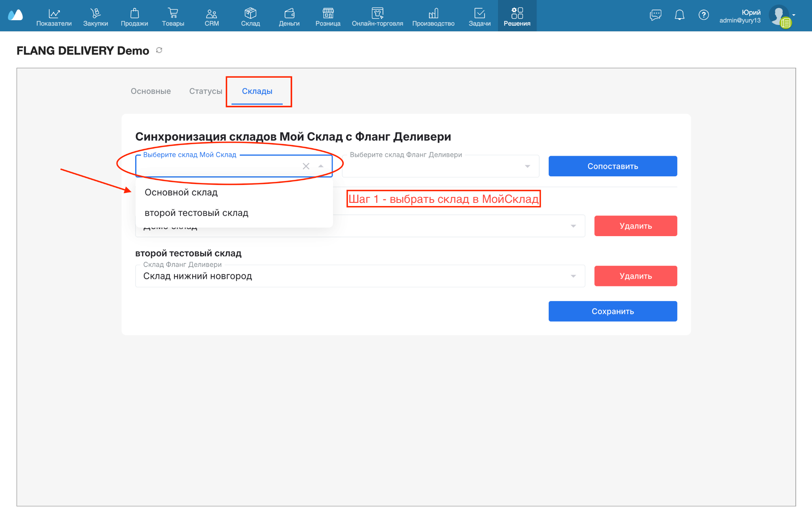
Task: Expand the user account menu arrow
Action: 794,15
